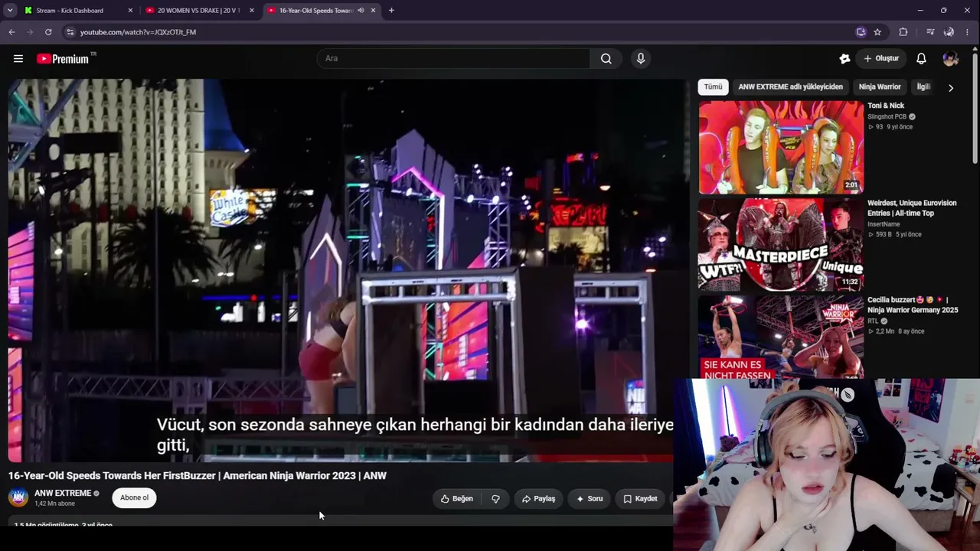Viewport: 980px width, 551px height.
Task: Click the search magnifier button
Action: click(x=606, y=59)
